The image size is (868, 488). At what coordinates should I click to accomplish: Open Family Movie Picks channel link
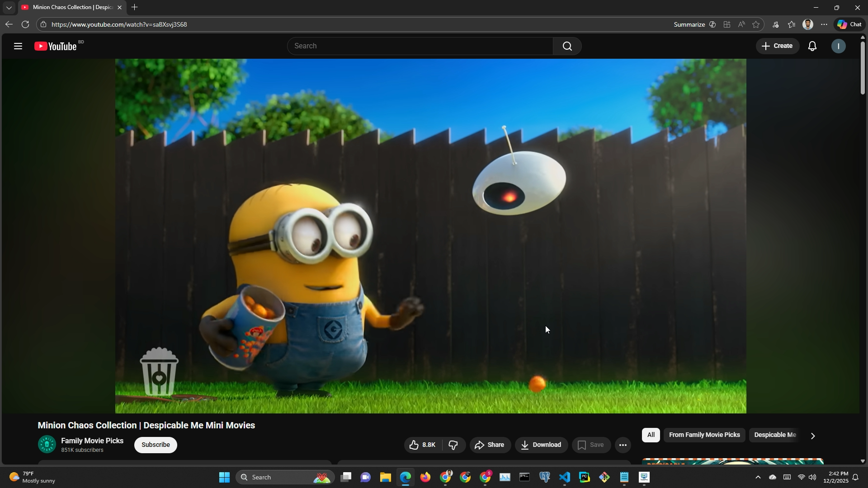click(x=92, y=441)
